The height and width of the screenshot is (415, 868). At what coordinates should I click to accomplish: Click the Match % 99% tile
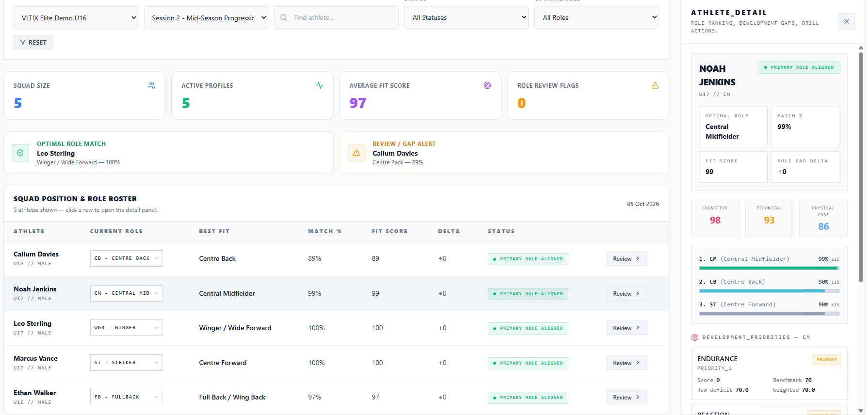pyautogui.click(x=805, y=127)
